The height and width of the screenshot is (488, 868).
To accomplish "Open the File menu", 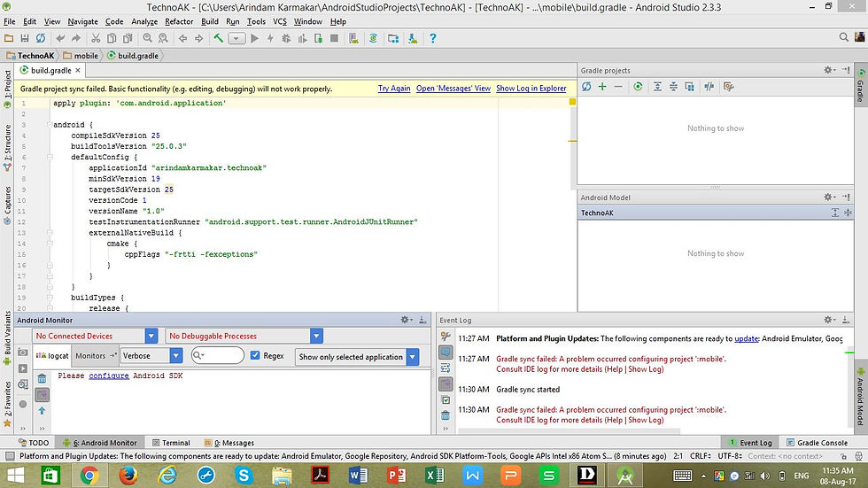I will [10, 21].
